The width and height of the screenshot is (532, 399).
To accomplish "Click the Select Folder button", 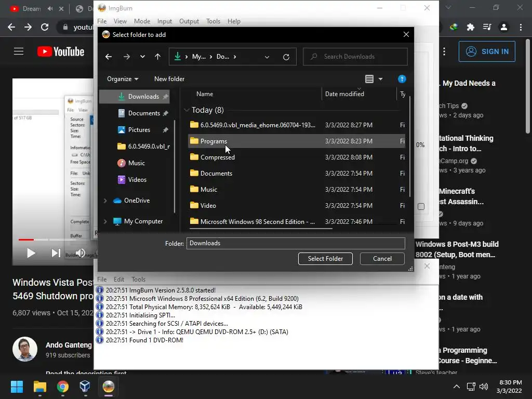I will (325, 259).
